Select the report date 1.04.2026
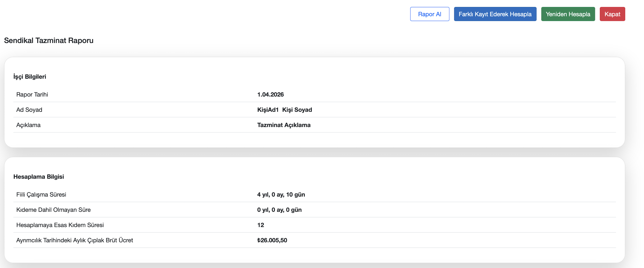The height and width of the screenshot is (268, 644). [270, 94]
